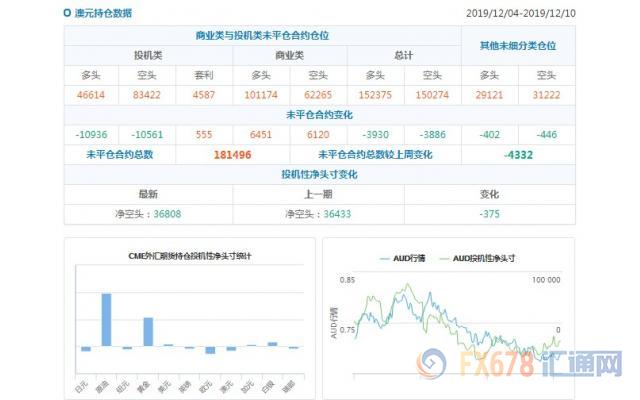Click the date range 2019/12/04-2019/12/10

(521, 13)
